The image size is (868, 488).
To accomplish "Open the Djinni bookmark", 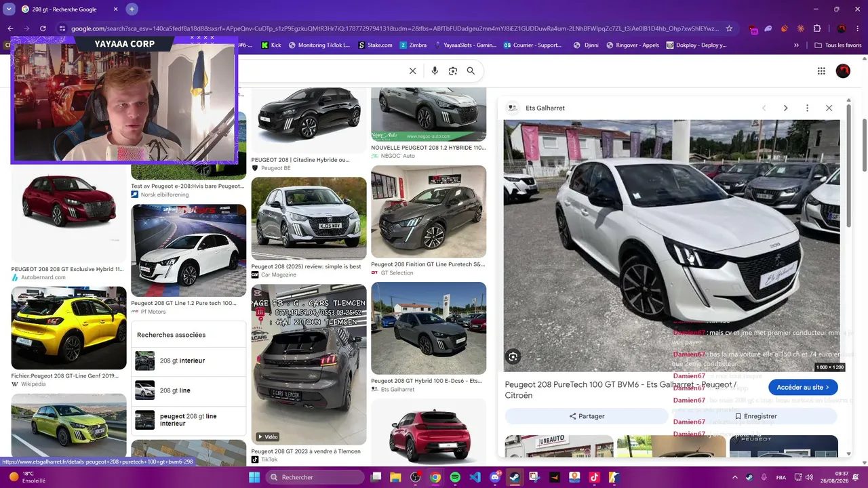I will pyautogui.click(x=586, y=45).
